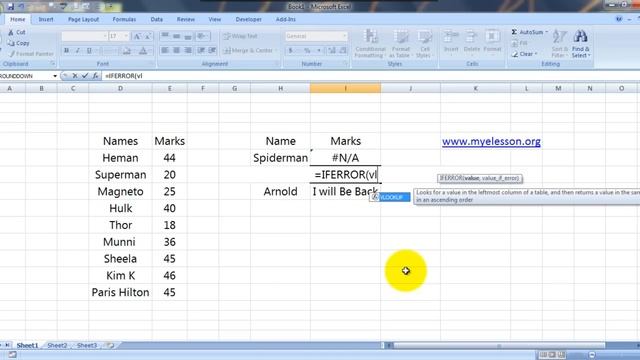
Task: Select column I header
Action: [x=345, y=88]
